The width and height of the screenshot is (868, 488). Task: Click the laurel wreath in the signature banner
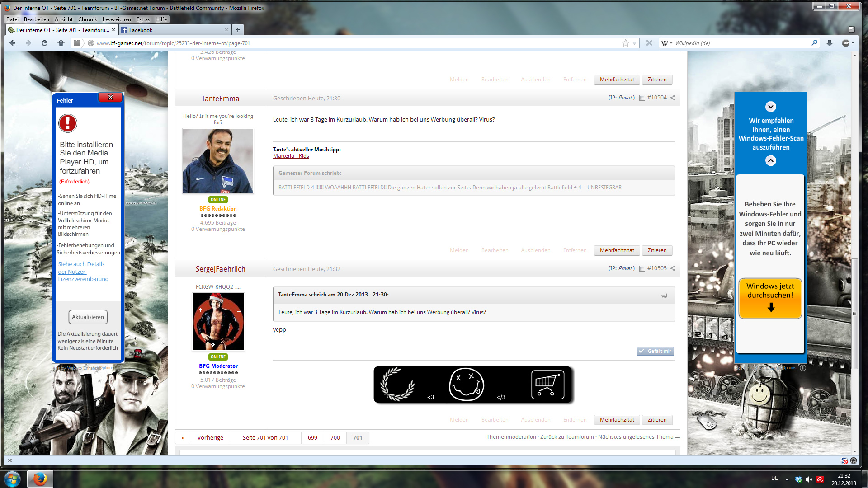(x=397, y=384)
